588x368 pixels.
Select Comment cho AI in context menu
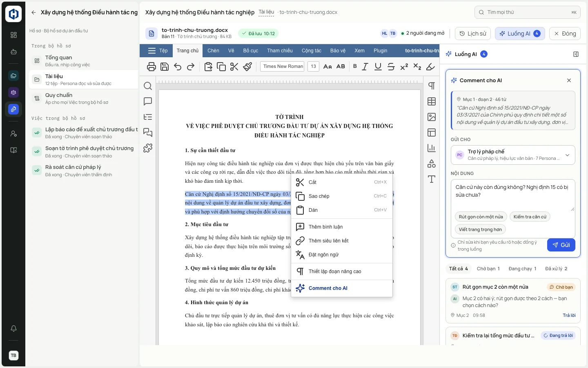click(342, 288)
